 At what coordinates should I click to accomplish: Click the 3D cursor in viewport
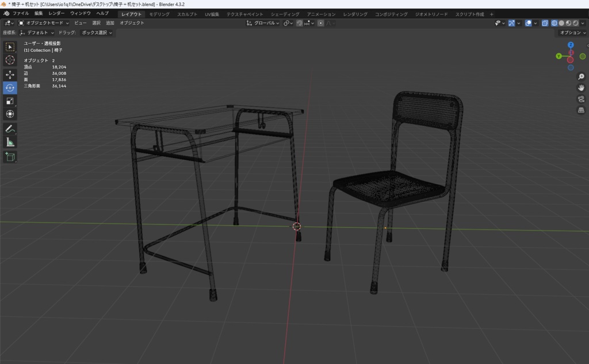coord(297,227)
